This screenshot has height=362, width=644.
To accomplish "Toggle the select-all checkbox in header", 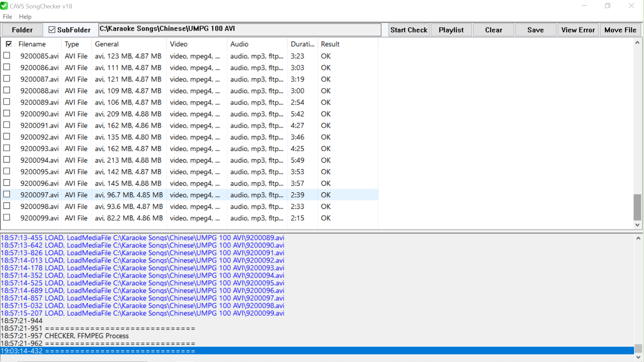I will pos(9,44).
